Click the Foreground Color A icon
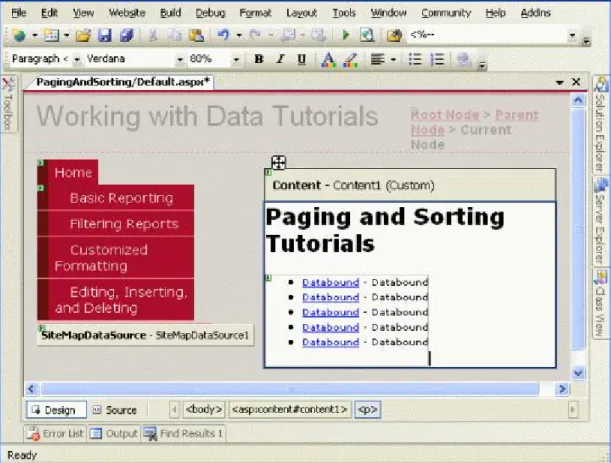The image size is (611, 463). [328, 60]
